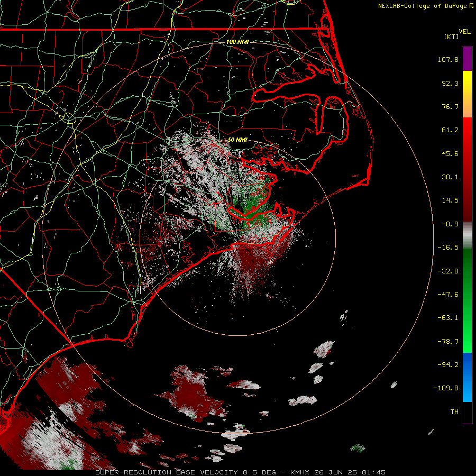The width and height of the screenshot is (476, 476).
Task: Click the TH label at the scale bottom
Action: click(x=454, y=411)
